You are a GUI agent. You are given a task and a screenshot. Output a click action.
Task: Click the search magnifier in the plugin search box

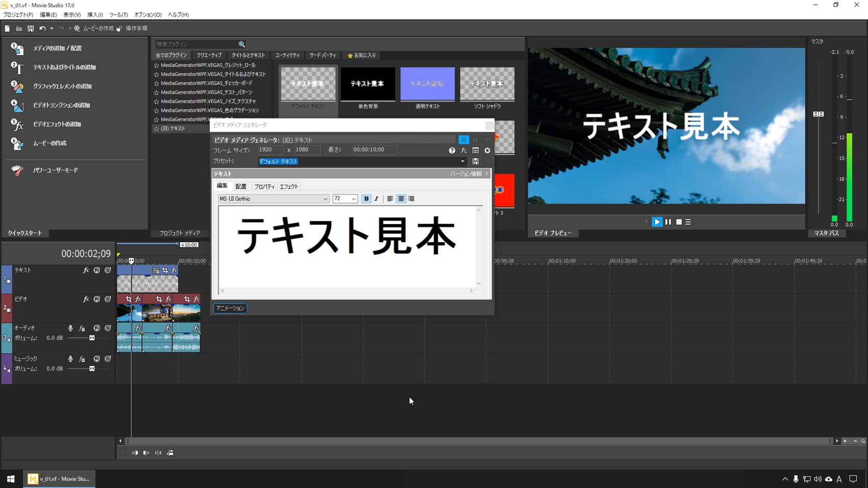coord(242,44)
